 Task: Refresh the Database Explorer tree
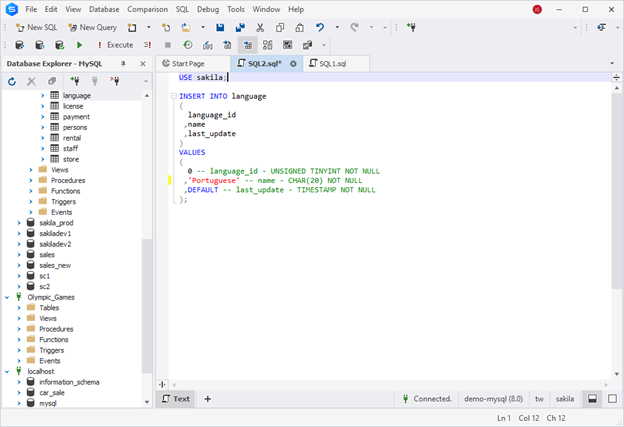point(12,81)
